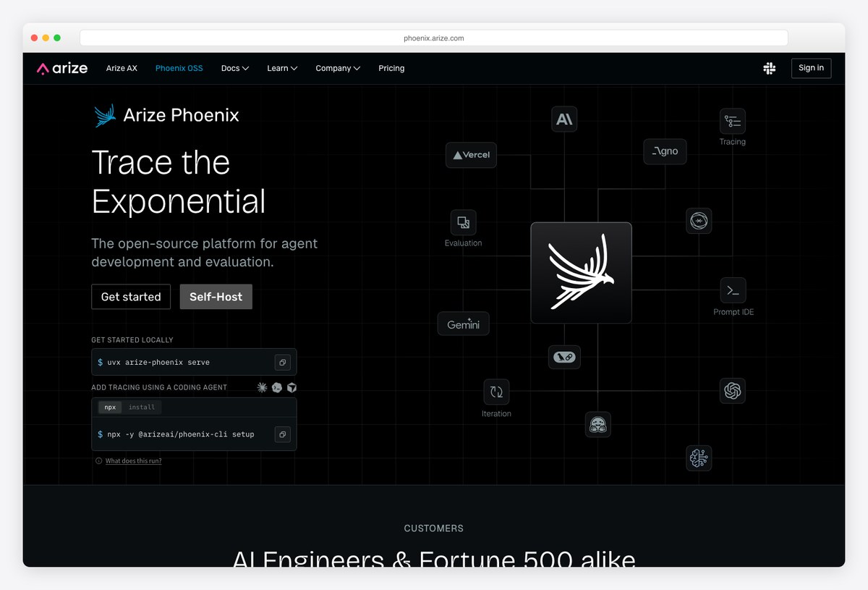Click the Iteration label text
Viewport: 868px width, 590px height.
[x=496, y=414]
